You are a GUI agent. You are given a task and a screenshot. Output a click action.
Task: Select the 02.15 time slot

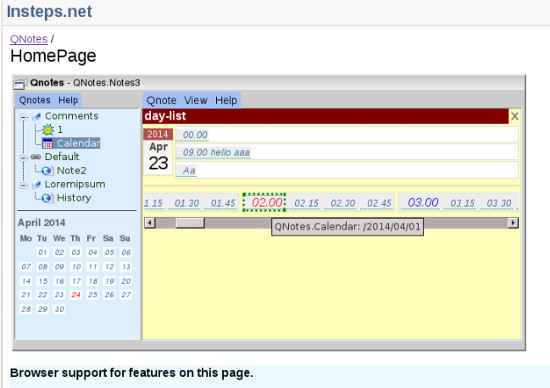point(307,203)
